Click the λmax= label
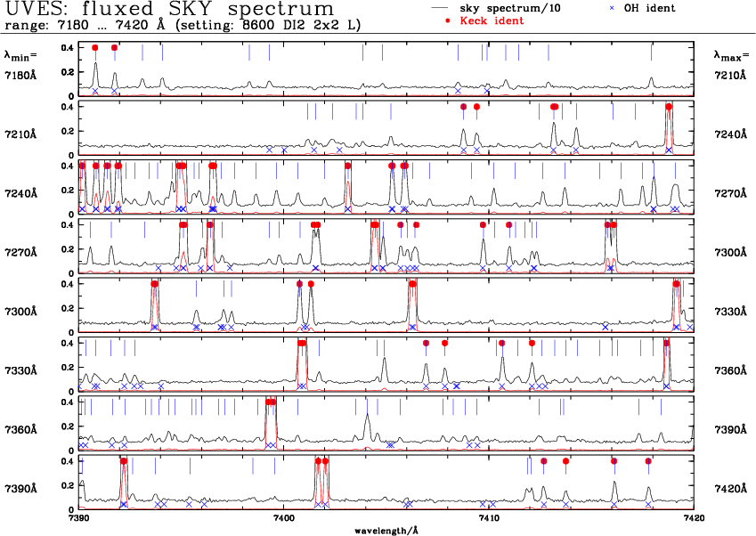 pos(731,56)
